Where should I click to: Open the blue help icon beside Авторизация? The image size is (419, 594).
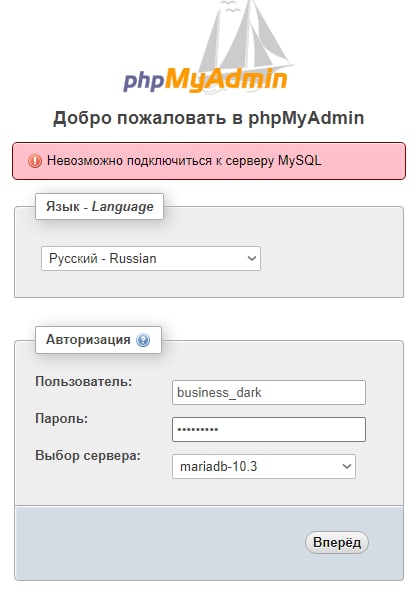coord(143,340)
